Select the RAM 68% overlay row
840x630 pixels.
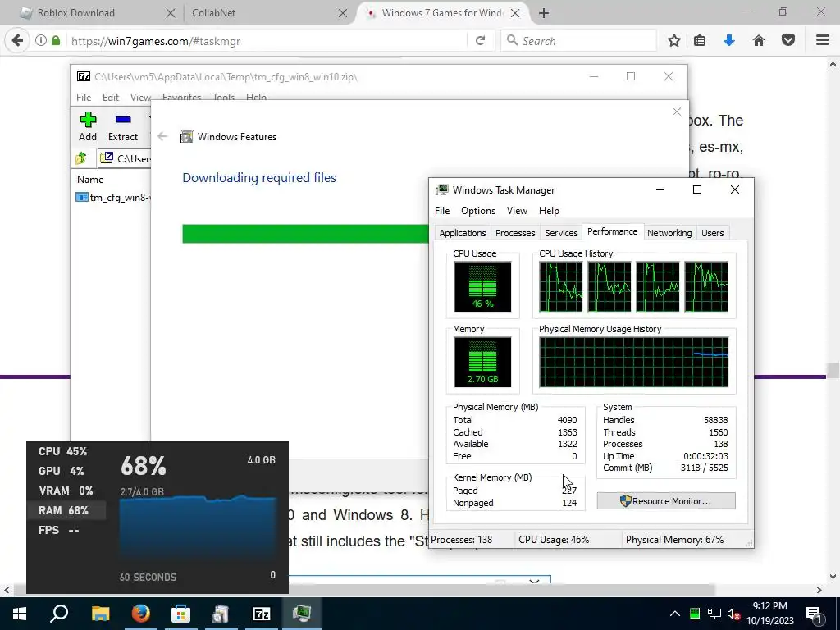coord(66,510)
